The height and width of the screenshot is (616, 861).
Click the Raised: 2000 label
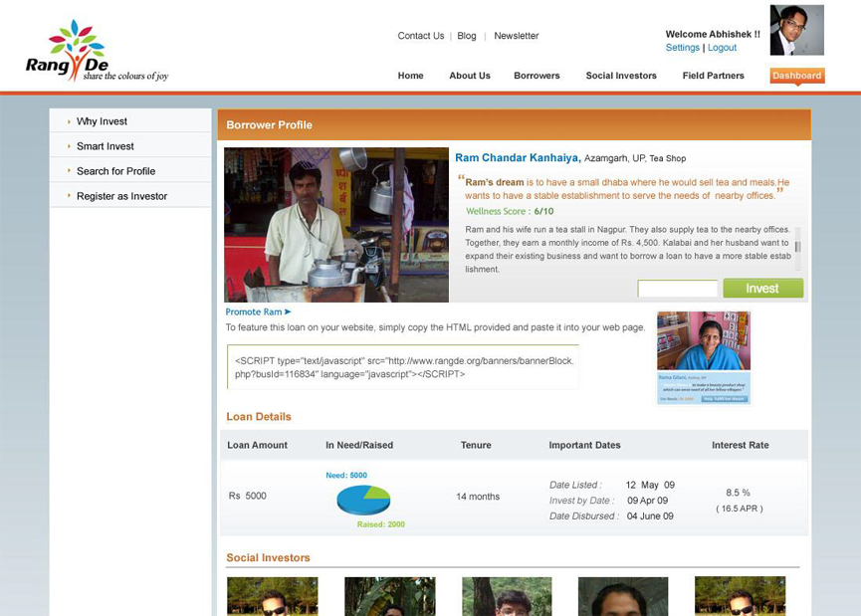[381, 524]
